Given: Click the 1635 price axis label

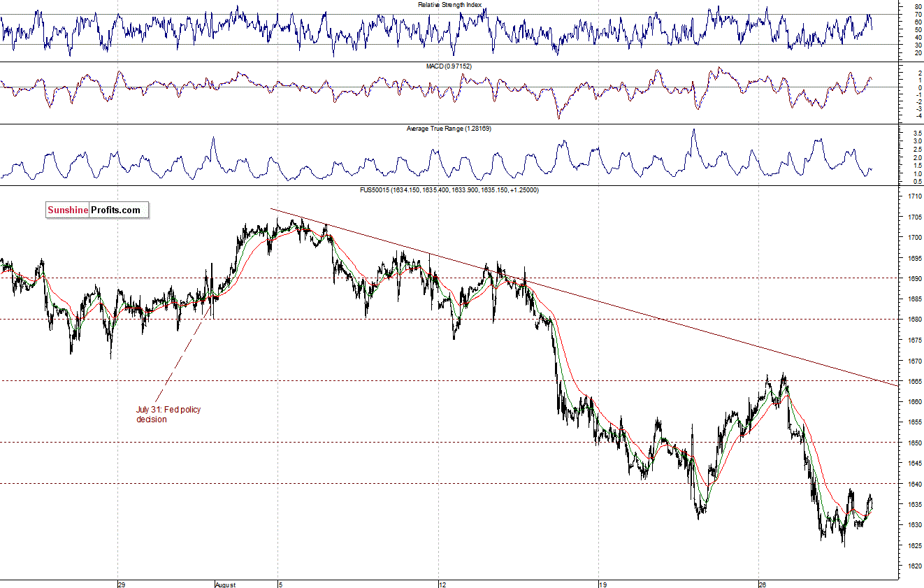Looking at the screenshot, I should tap(915, 504).
